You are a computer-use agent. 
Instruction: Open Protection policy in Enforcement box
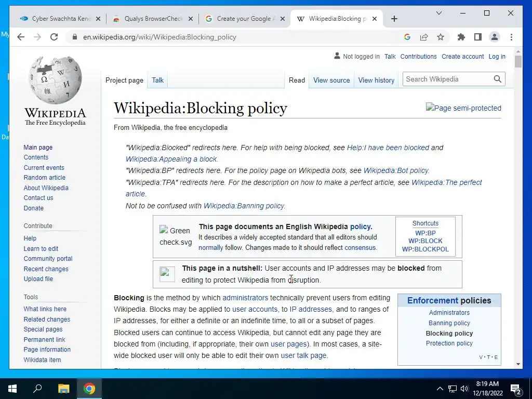click(449, 343)
